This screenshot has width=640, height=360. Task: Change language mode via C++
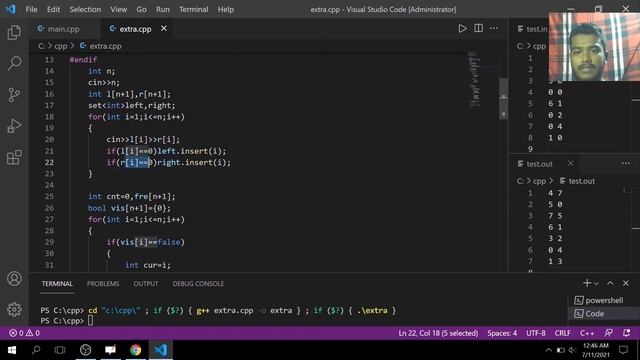coord(587,333)
